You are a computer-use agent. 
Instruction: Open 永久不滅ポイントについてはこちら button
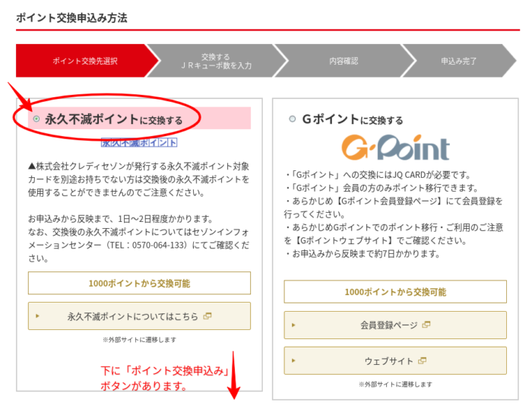pyautogui.click(x=139, y=316)
